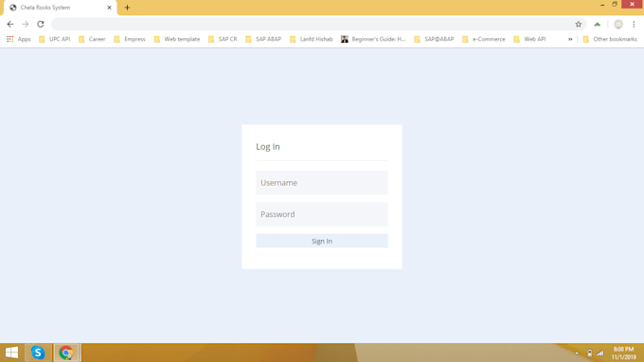Show hidden tray icons arrow
This screenshot has width=644, height=362.
pos(577,353)
